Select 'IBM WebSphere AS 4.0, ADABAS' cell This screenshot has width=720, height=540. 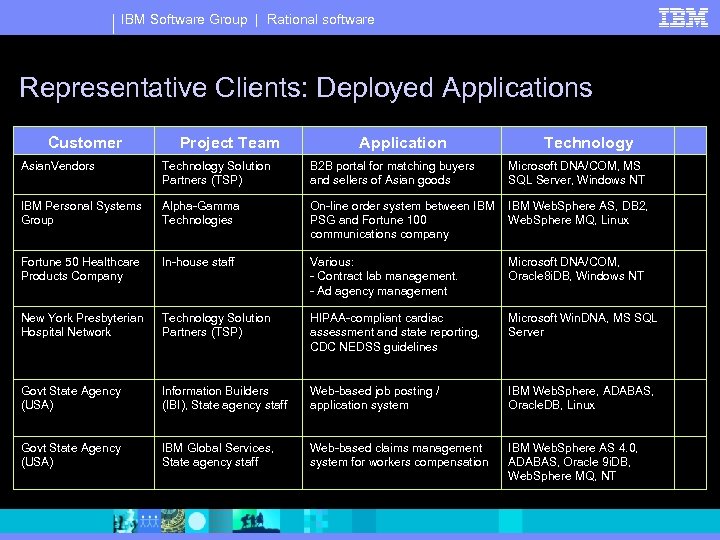pyautogui.click(x=588, y=463)
